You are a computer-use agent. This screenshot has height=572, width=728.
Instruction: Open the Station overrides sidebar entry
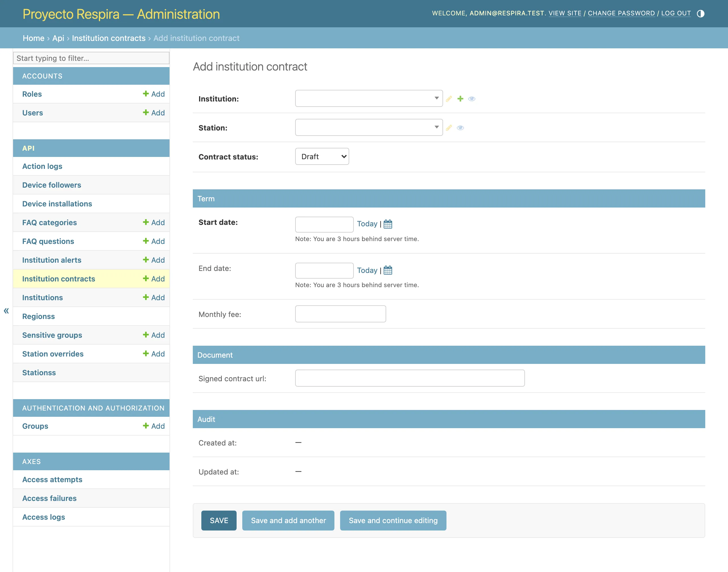53,354
